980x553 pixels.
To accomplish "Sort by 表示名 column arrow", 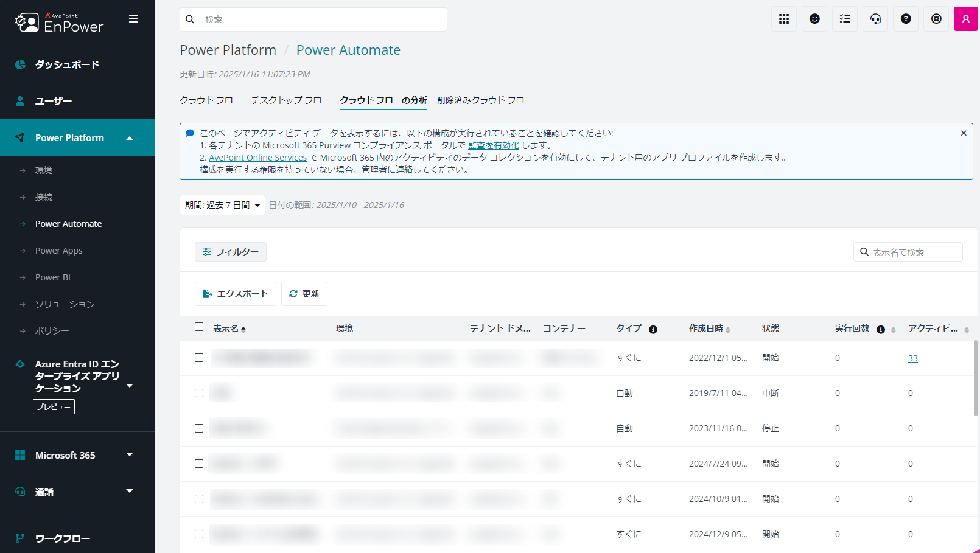I will tap(243, 329).
